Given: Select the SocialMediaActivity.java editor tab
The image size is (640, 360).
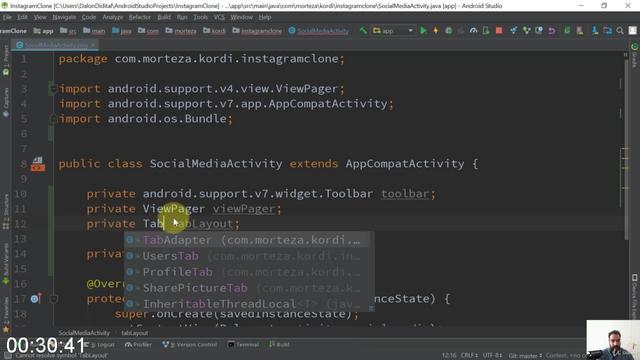Looking at the screenshot, I should tap(56, 45).
